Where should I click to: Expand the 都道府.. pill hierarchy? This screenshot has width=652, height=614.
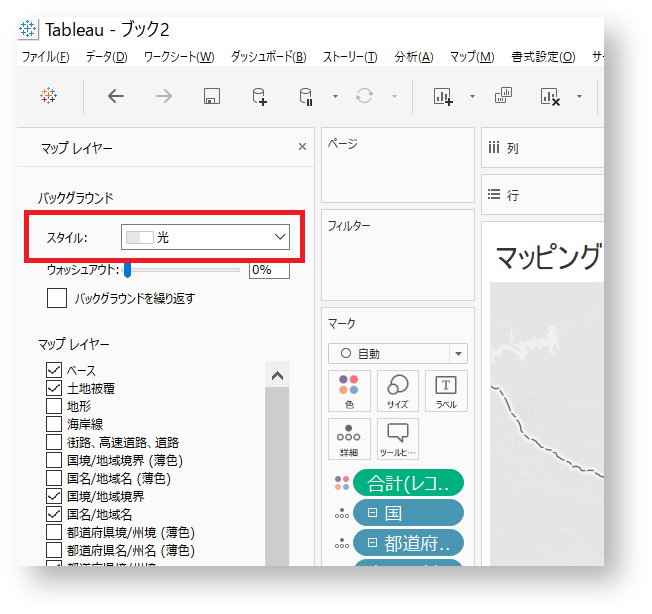tap(373, 542)
